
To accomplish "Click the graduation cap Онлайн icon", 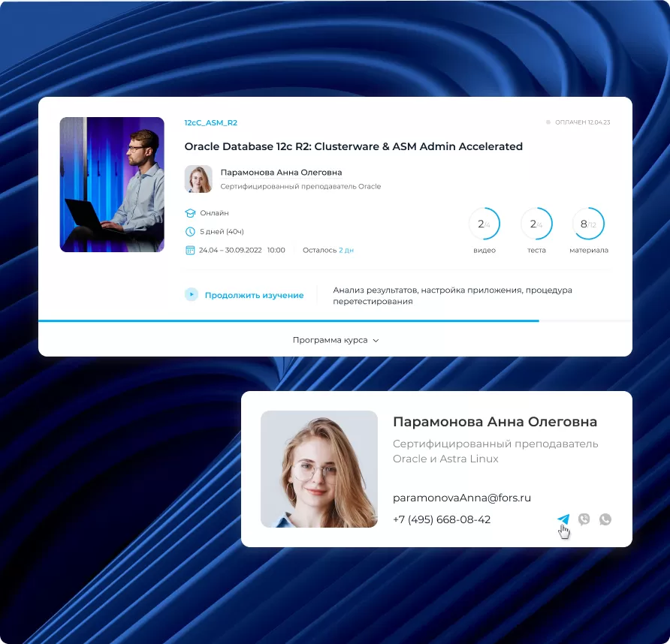I will [190, 212].
